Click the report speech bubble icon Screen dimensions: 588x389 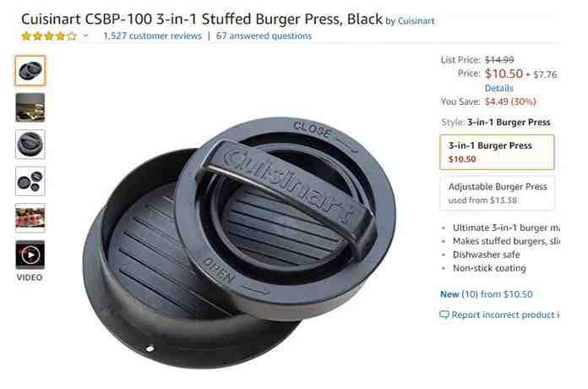pyautogui.click(x=444, y=315)
